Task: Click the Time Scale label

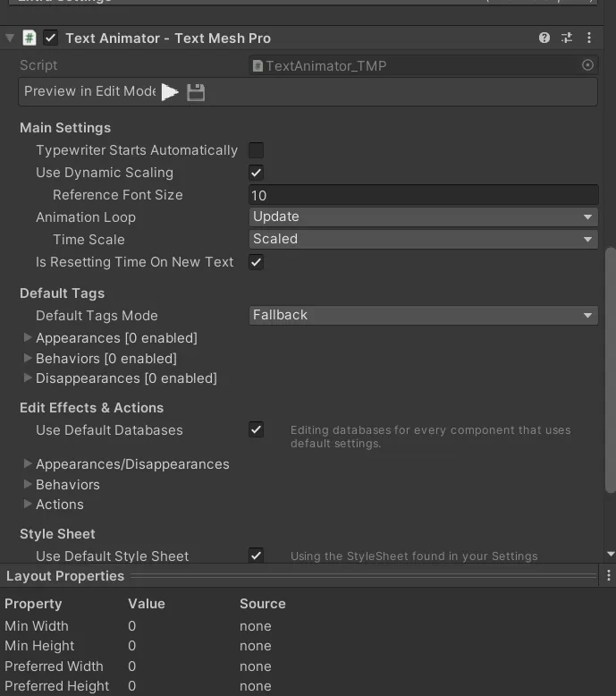Action: tap(89, 240)
